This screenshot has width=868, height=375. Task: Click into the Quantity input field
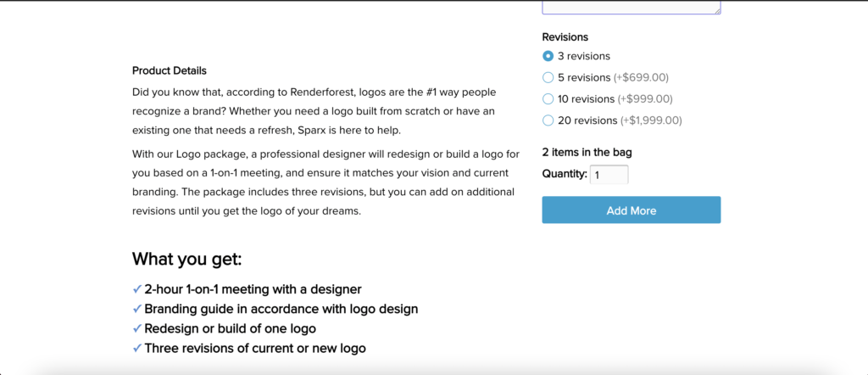(x=609, y=175)
